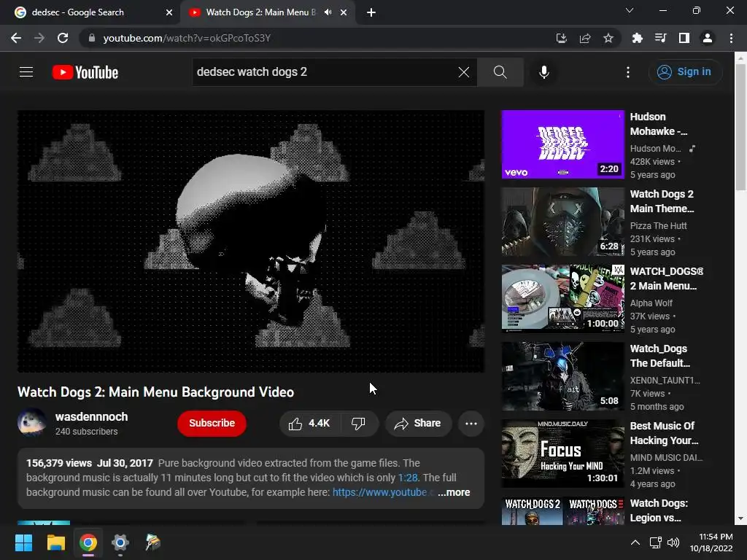Share this page icon in address bar
The image size is (747, 560).
[x=585, y=38]
